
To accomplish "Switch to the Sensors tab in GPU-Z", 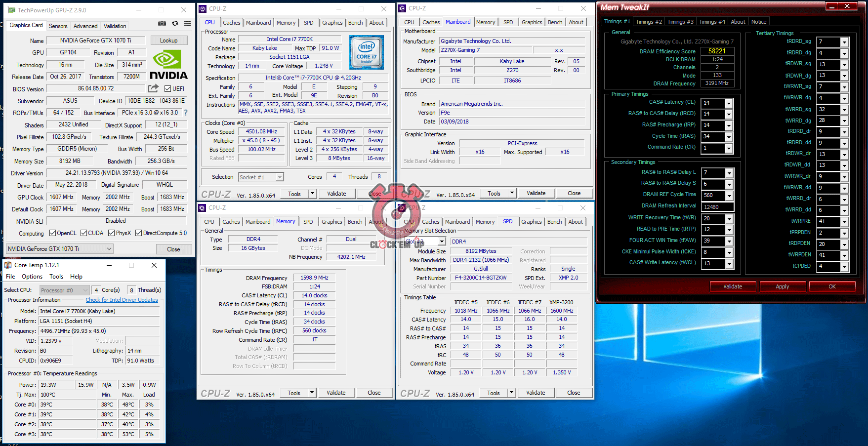I will (58, 26).
